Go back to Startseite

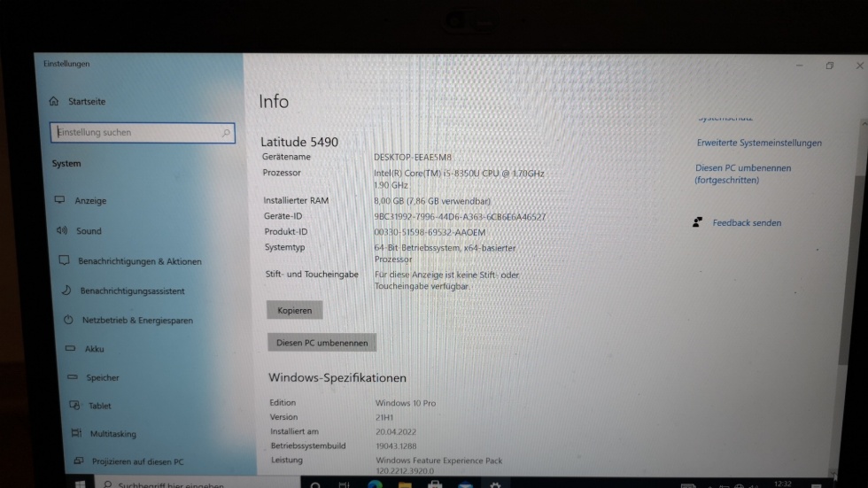[x=87, y=101]
